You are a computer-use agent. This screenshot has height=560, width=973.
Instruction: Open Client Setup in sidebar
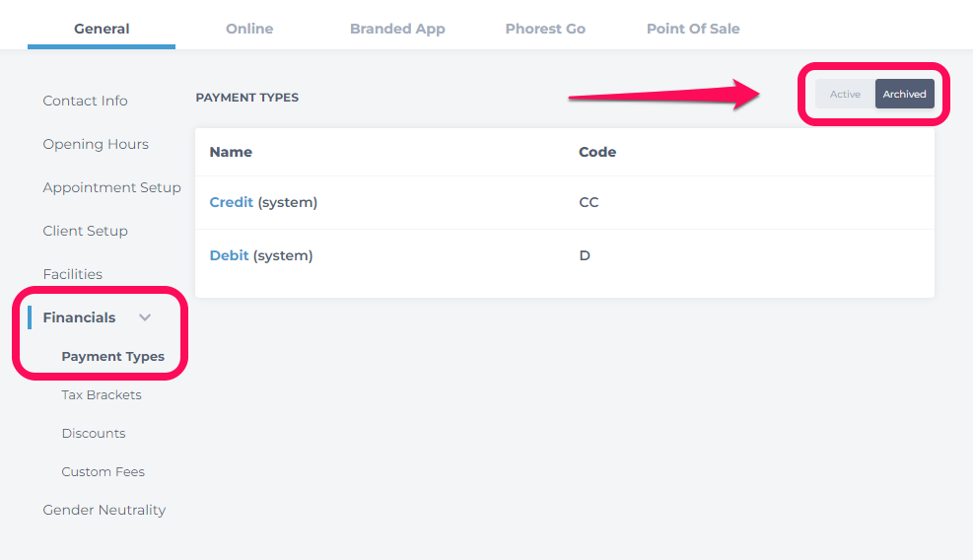point(85,231)
